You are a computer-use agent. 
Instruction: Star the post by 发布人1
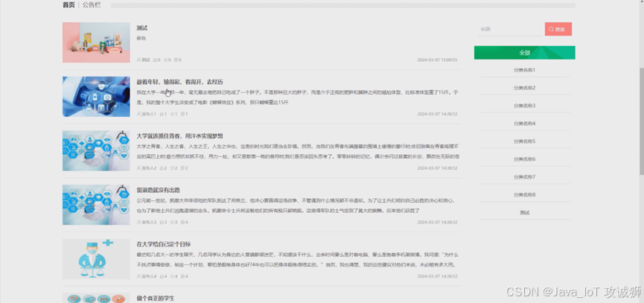(x=172, y=114)
